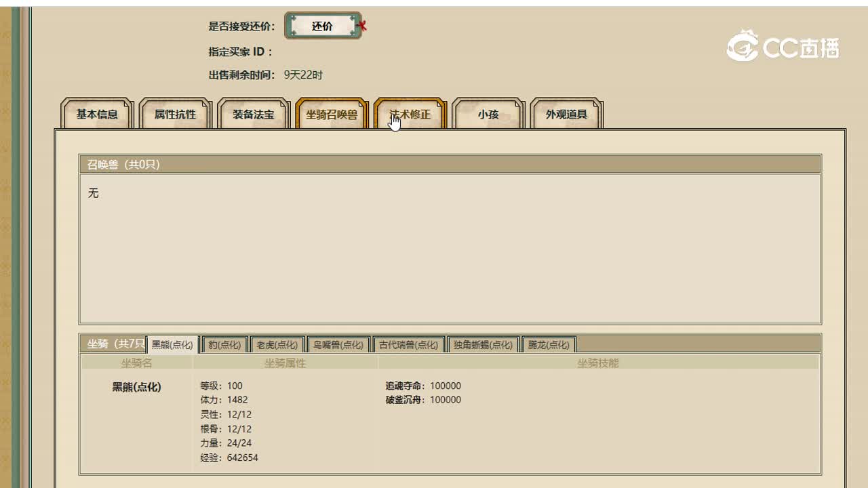Viewport: 868px width, 488px height.
Task: Select the 黑熊(点化) mount tab
Action: point(172,344)
